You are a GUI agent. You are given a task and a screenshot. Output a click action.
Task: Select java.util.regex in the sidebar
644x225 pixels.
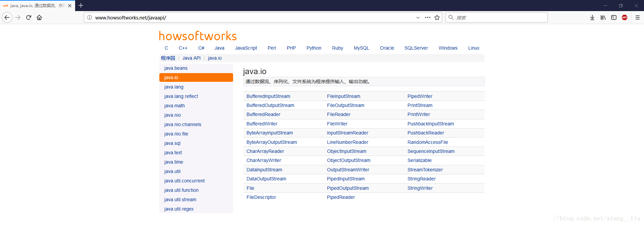[196, 209]
